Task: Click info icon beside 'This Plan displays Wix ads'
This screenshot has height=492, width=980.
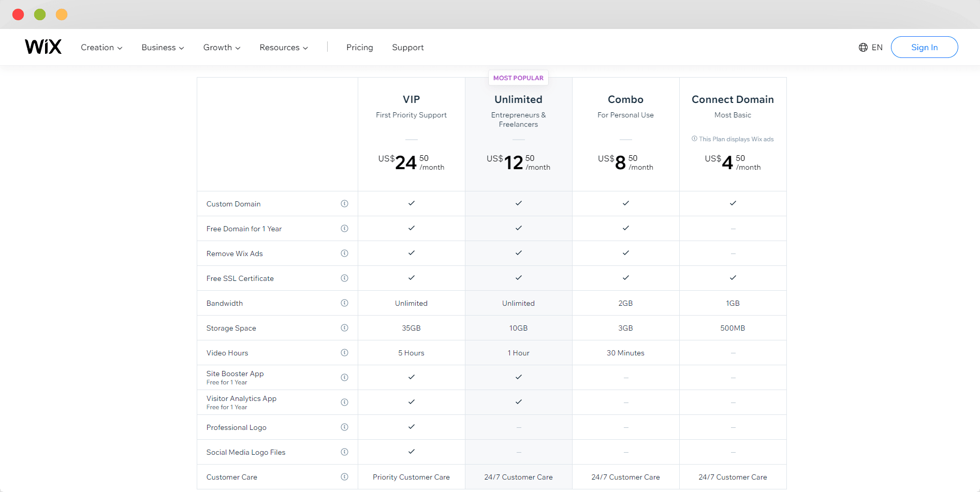Action: (694, 139)
